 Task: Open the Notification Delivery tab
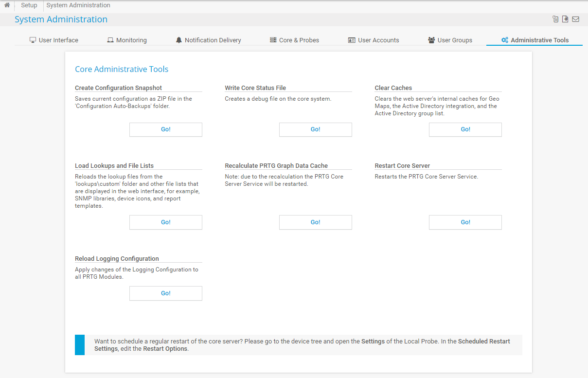pos(208,40)
